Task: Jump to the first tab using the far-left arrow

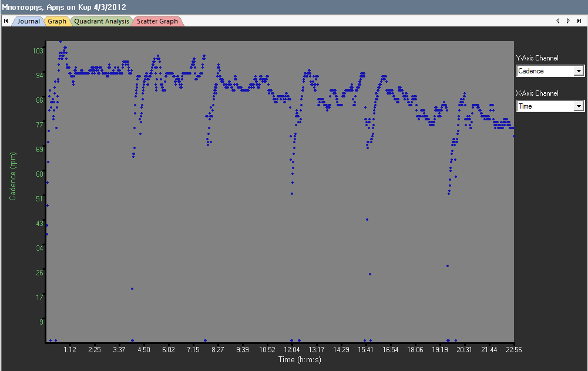Action: coord(6,21)
